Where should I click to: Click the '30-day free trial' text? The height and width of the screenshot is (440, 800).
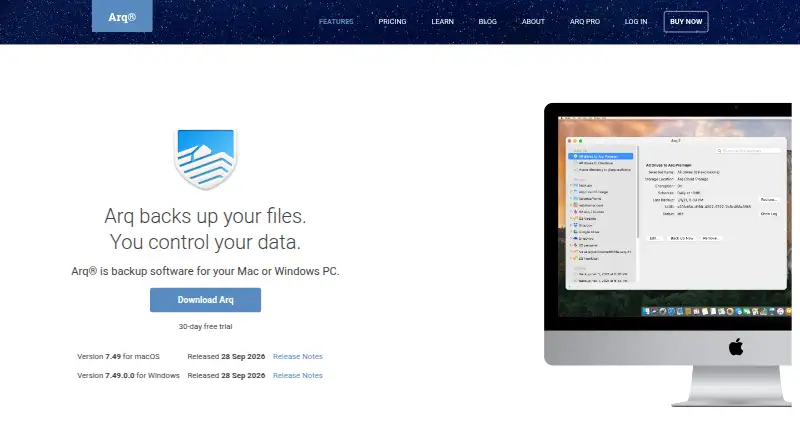205,326
